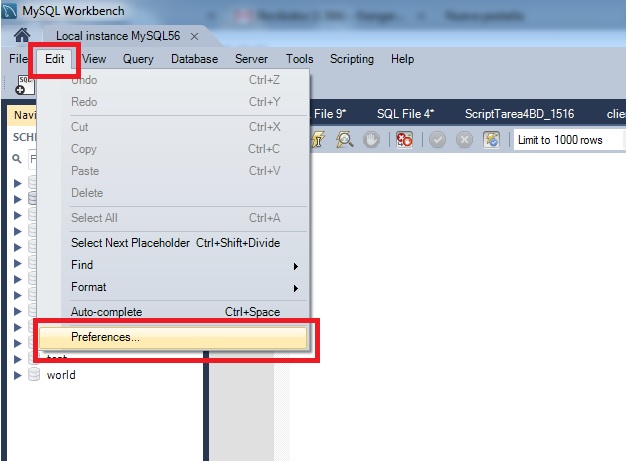Open the File menu
Viewport: 627px width, 461px height.
click(x=18, y=59)
